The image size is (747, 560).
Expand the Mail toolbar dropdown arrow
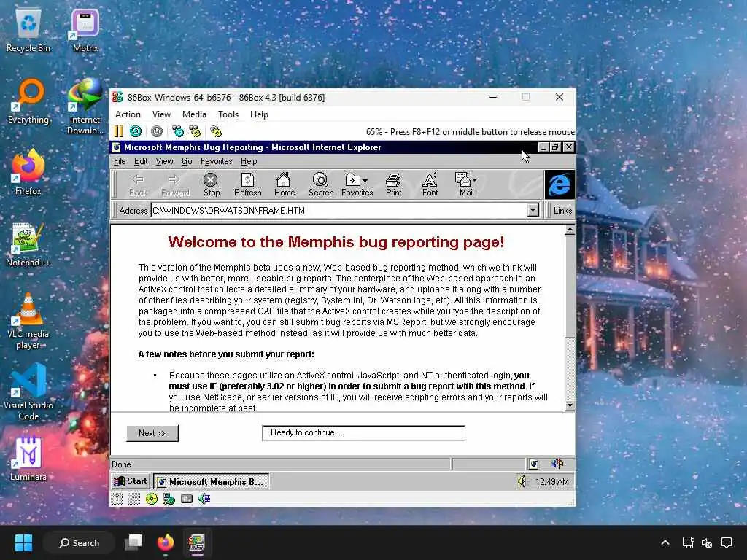[x=474, y=180]
